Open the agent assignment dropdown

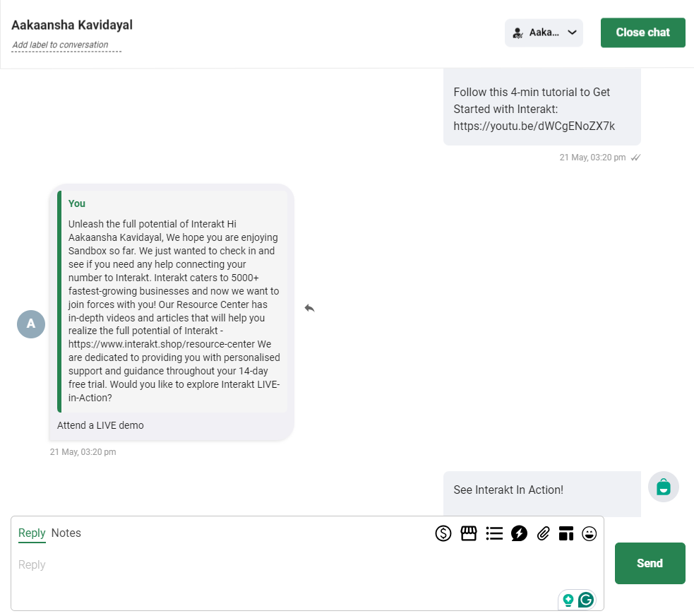tap(544, 32)
